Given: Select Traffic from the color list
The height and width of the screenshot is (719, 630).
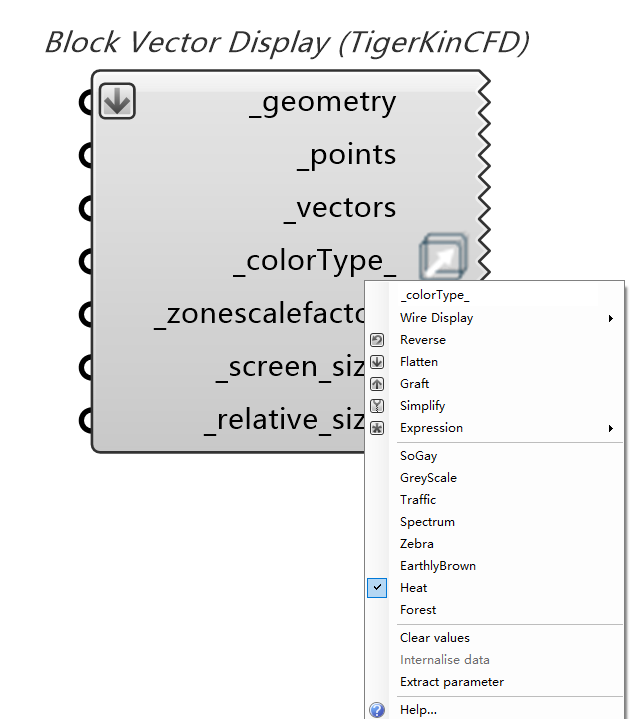Looking at the screenshot, I should click(418, 500).
